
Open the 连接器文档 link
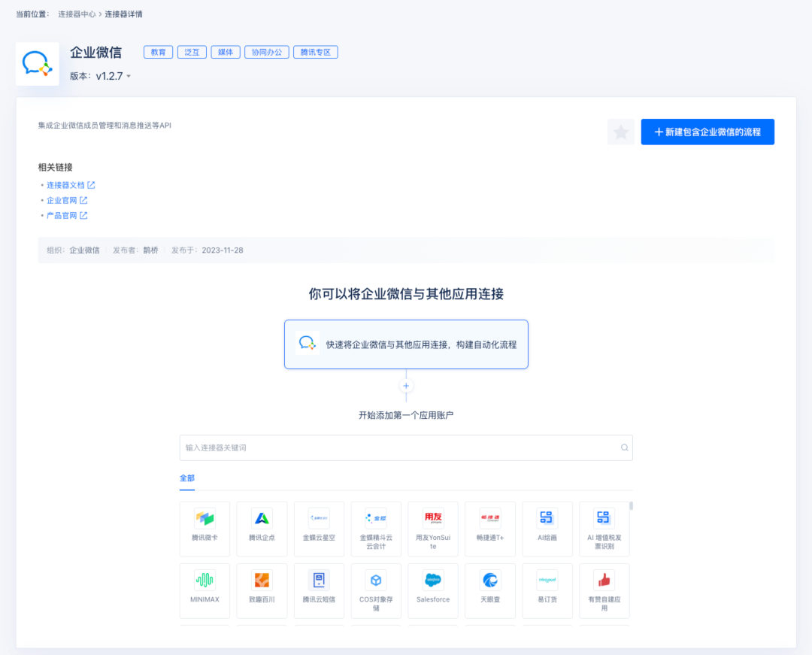[x=65, y=185]
